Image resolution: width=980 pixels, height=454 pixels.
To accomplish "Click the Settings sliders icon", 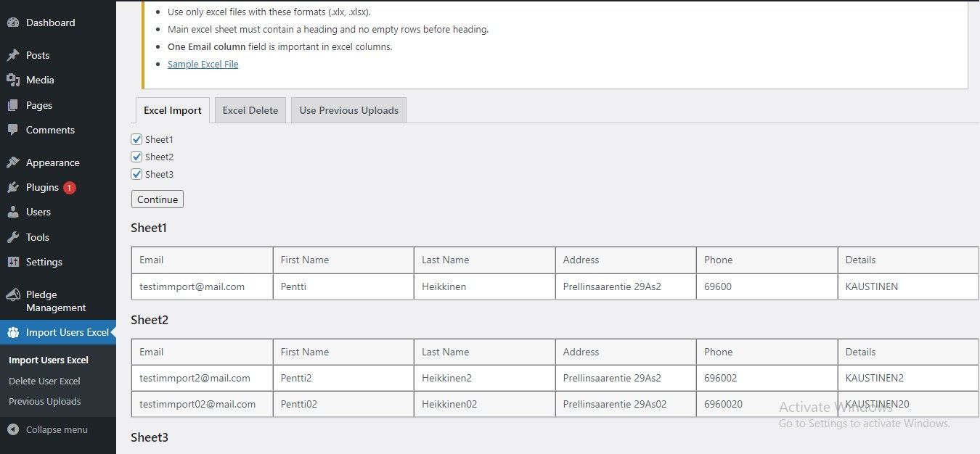I will 13,262.
